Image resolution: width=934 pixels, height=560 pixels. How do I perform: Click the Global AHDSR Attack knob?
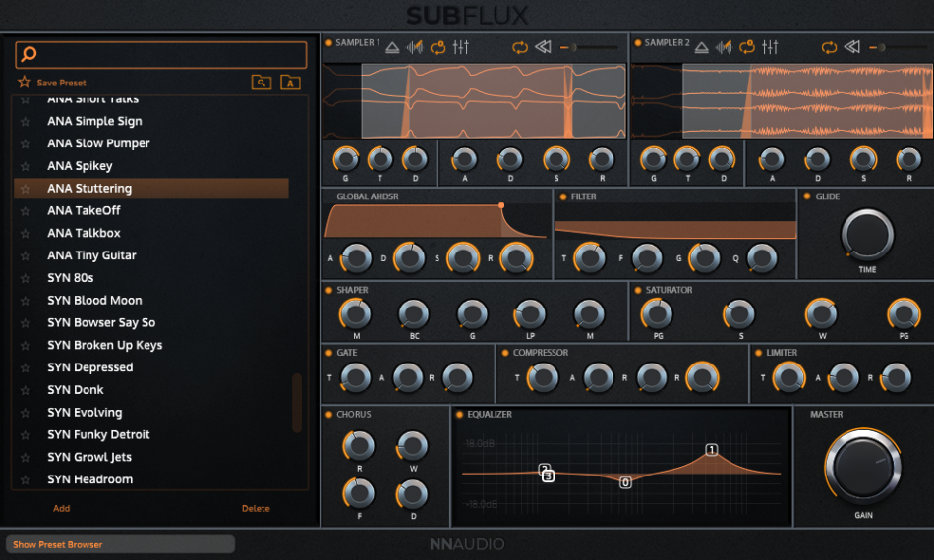(x=356, y=258)
